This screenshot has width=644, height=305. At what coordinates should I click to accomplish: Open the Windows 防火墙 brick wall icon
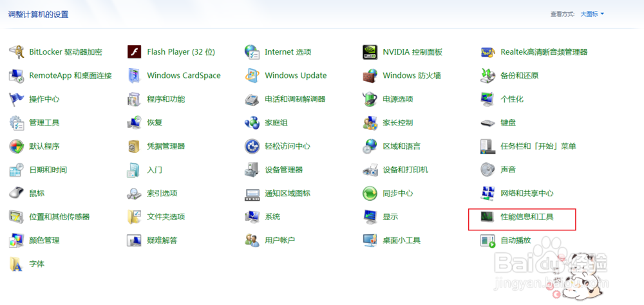tap(370, 75)
